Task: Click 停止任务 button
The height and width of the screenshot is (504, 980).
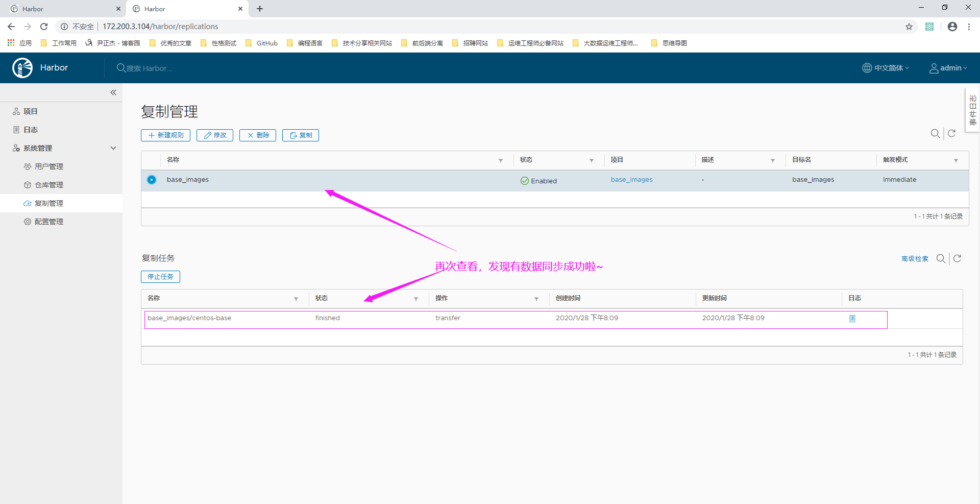Action: point(160,277)
